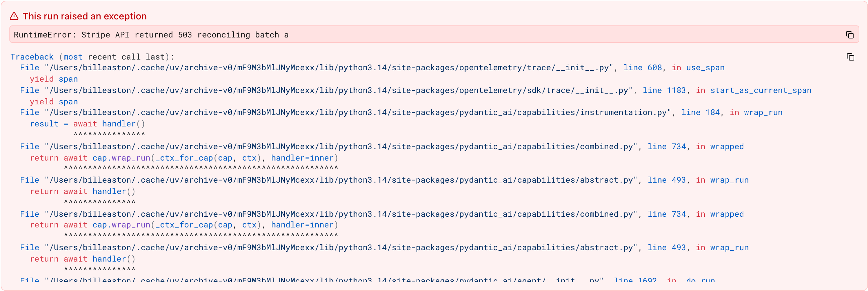Click the use_span function name
The image size is (868, 291).
[705, 68]
